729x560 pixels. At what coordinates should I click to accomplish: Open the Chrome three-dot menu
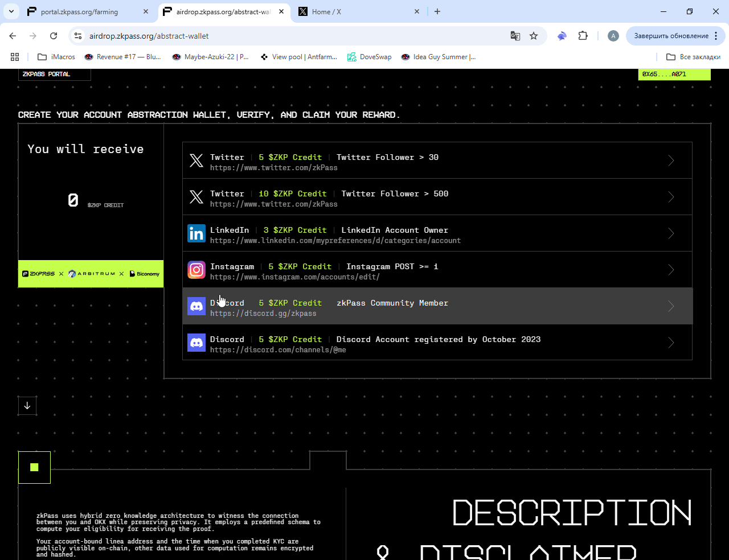click(x=716, y=36)
